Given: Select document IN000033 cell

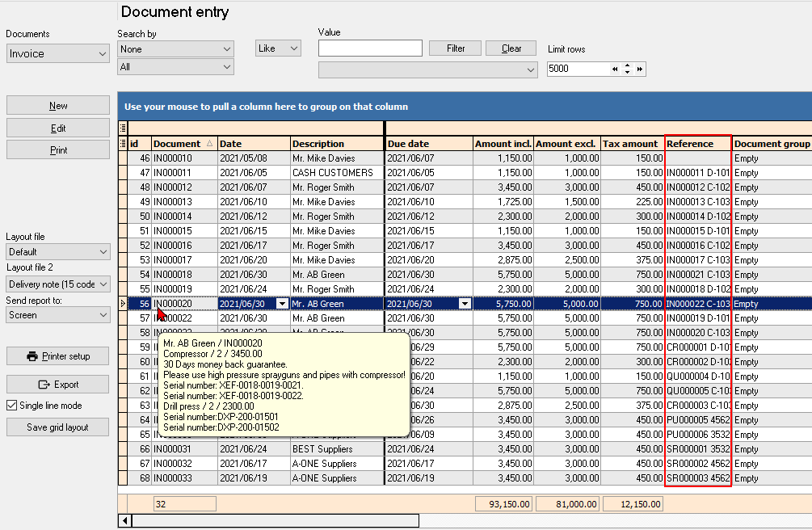Looking at the screenshot, I should [184, 478].
